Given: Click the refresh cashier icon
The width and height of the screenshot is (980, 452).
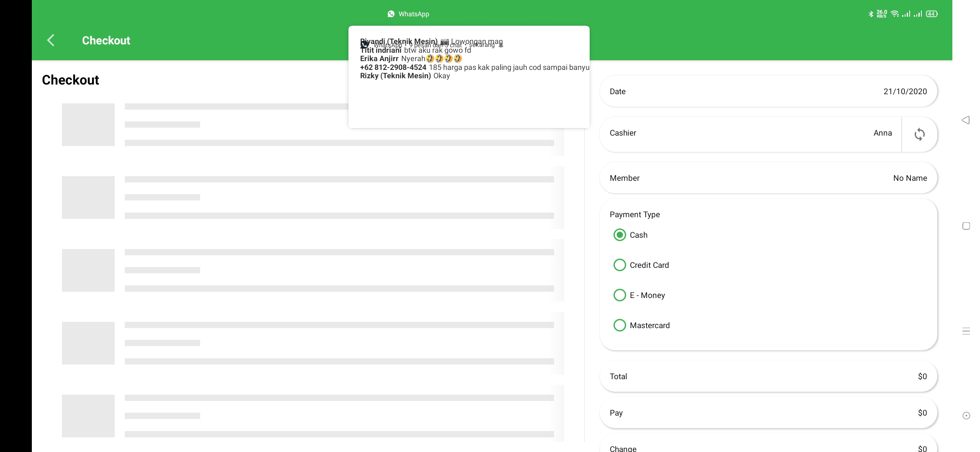Looking at the screenshot, I should pos(919,134).
